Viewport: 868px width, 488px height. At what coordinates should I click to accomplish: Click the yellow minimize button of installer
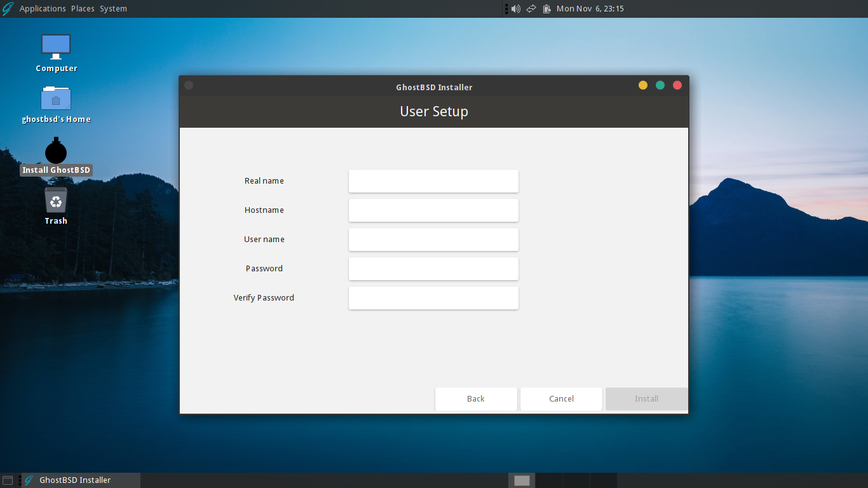[643, 85]
